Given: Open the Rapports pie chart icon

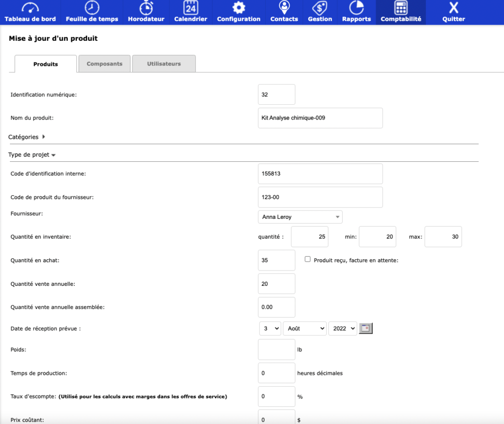Looking at the screenshot, I should pos(356,8).
